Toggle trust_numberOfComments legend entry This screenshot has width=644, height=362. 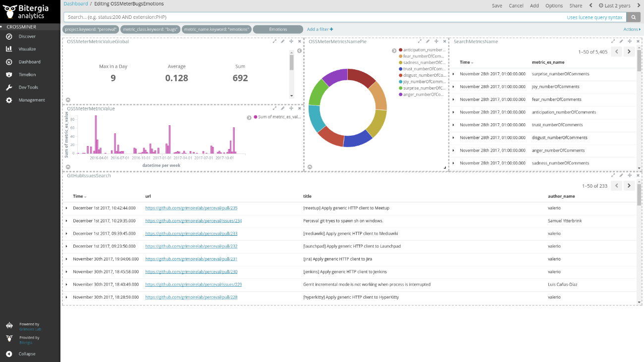(422, 69)
